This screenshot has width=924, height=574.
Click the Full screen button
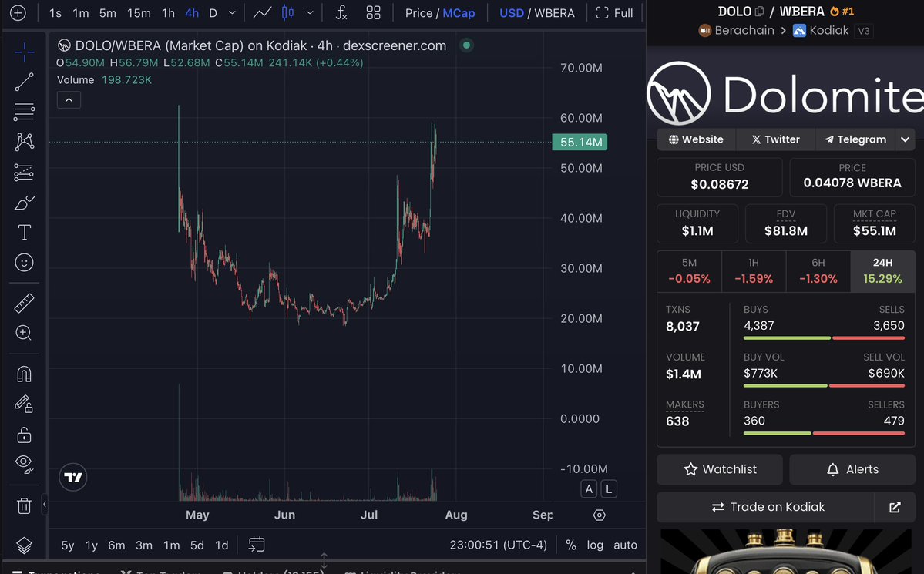pyautogui.click(x=615, y=13)
